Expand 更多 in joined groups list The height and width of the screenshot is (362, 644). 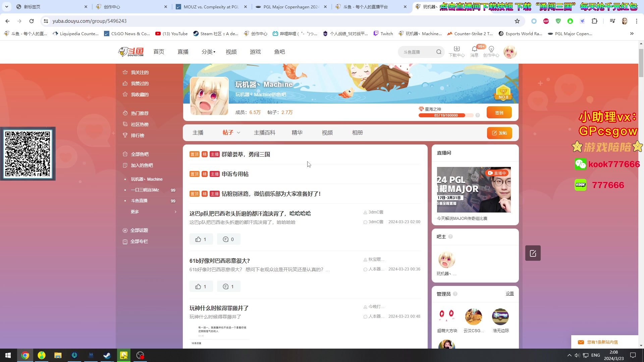coord(153,212)
